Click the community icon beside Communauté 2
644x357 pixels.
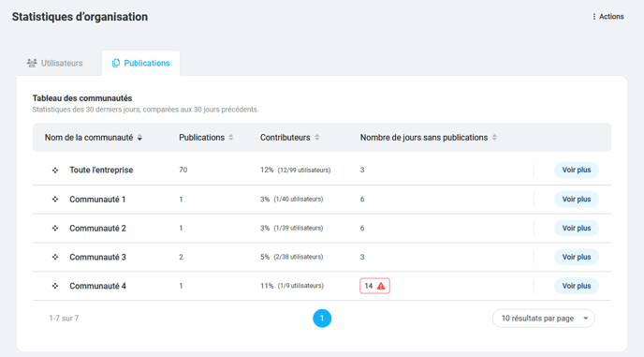pyautogui.click(x=55, y=229)
